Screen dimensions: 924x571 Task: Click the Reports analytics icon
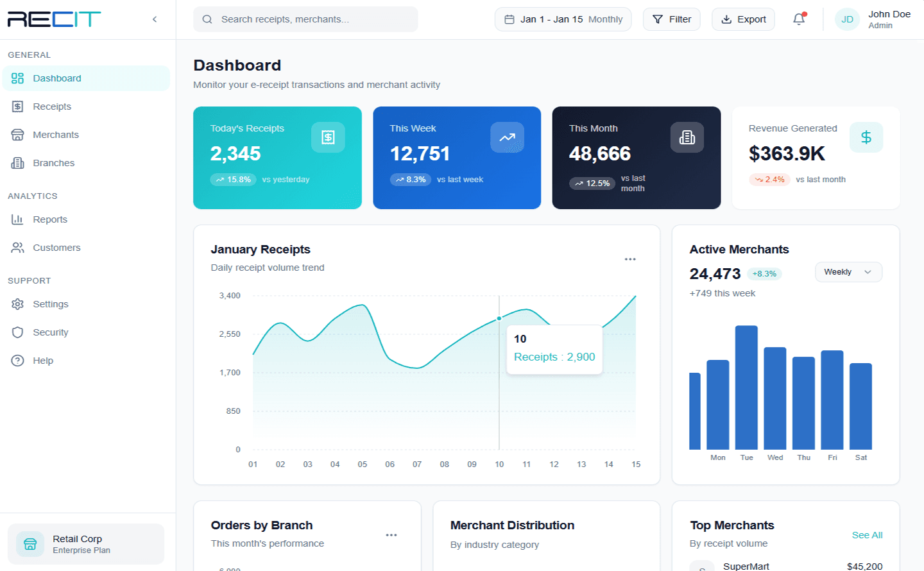tap(17, 219)
